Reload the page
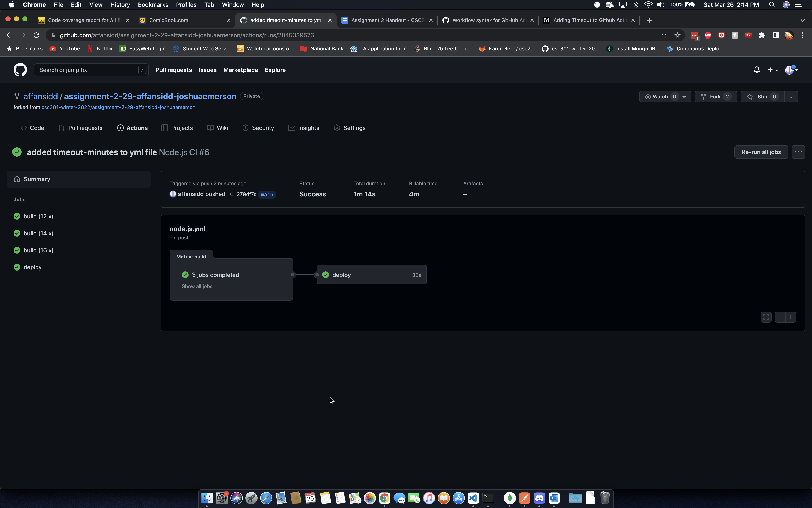This screenshot has height=508, width=812. coord(36,35)
